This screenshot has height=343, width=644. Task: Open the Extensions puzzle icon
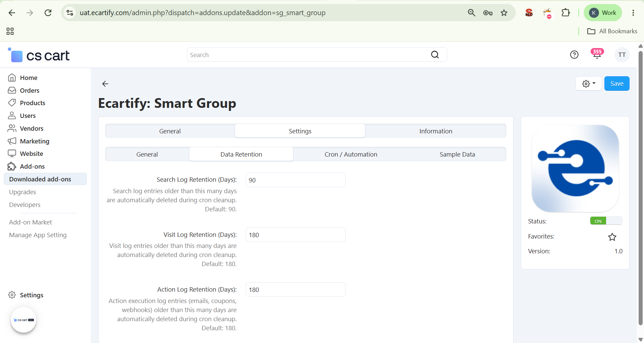(566, 13)
